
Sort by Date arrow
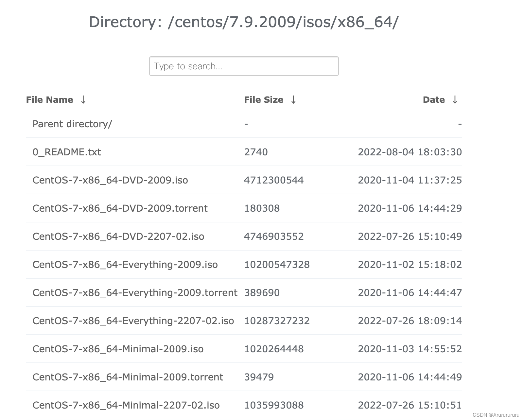point(455,99)
